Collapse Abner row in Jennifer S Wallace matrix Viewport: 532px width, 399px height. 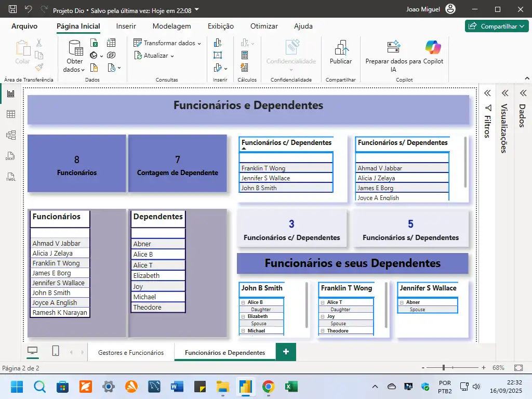pyautogui.click(x=402, y=302)
